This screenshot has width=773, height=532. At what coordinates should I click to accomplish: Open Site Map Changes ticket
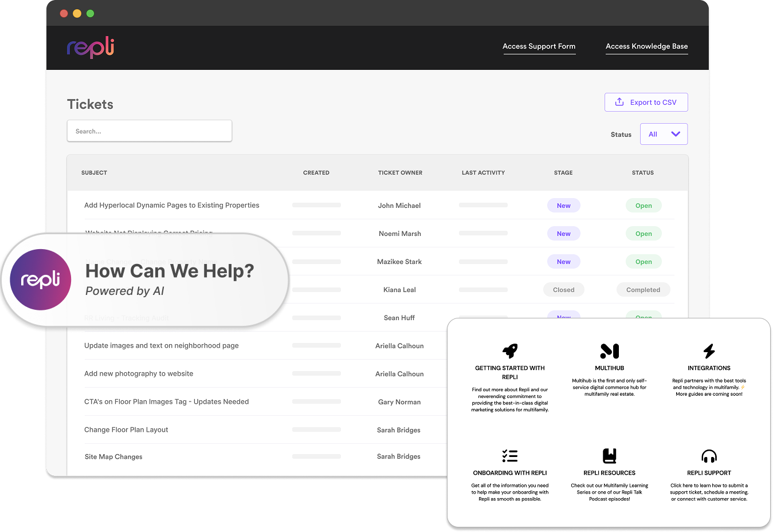[113, 456]
